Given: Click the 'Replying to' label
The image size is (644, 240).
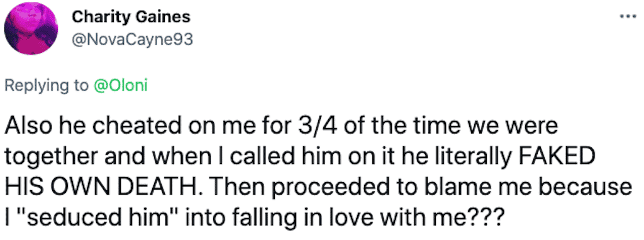Looking at the screenshot, I should (47, 86).
